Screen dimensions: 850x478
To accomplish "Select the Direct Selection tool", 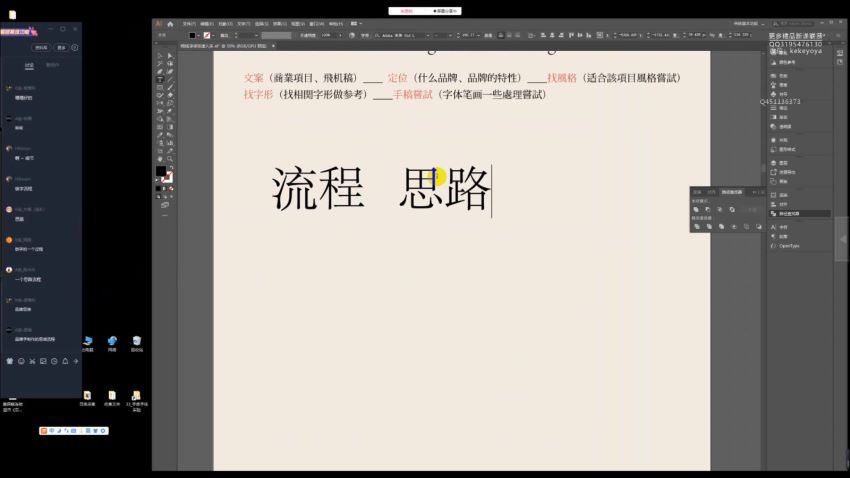I will pyautogui.click(x=170, y=55).
